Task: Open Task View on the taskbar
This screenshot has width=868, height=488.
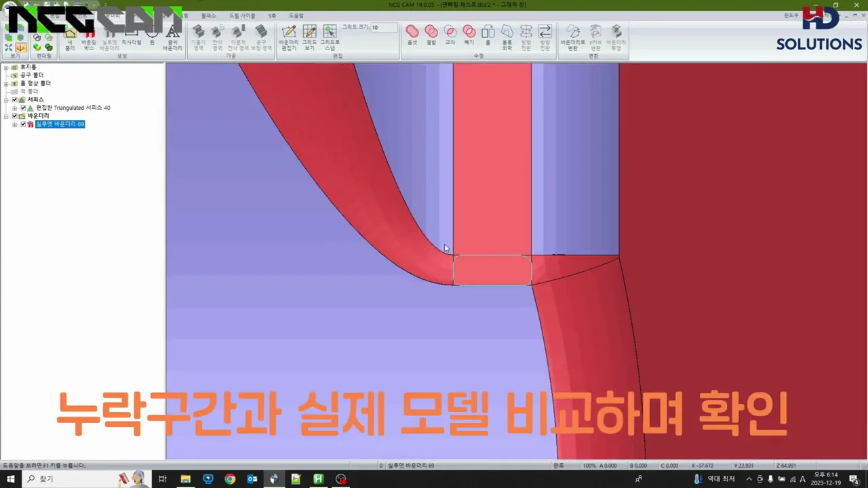Action: [163, 479]
